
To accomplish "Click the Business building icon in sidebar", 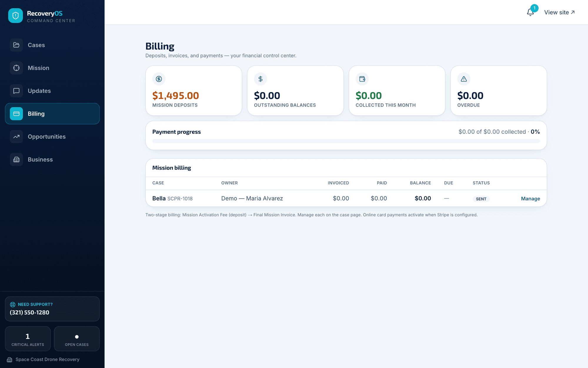I will click(x=16, y=160).
